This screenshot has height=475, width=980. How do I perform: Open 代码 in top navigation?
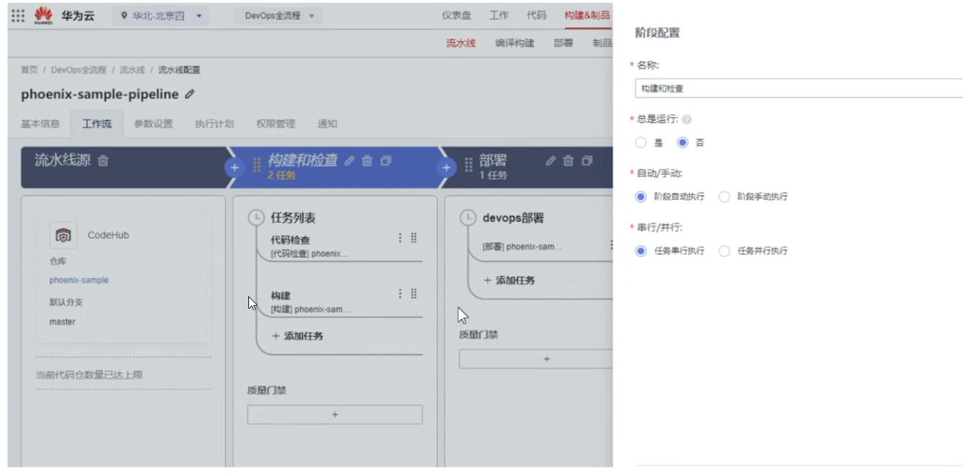pyautogui.click(x=536, y=15)
